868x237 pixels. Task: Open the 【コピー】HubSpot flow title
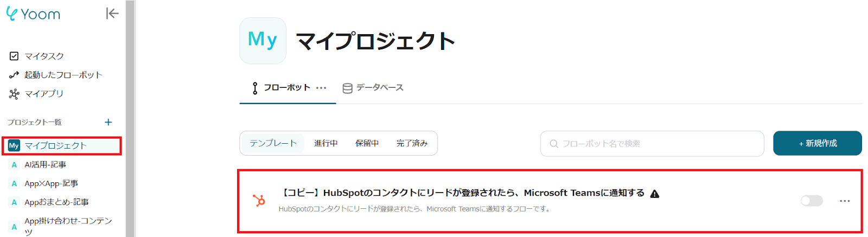[x=462, y=193]
